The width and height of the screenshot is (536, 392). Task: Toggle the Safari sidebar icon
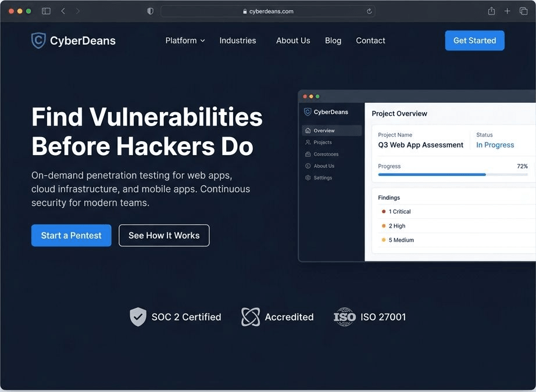46,11
